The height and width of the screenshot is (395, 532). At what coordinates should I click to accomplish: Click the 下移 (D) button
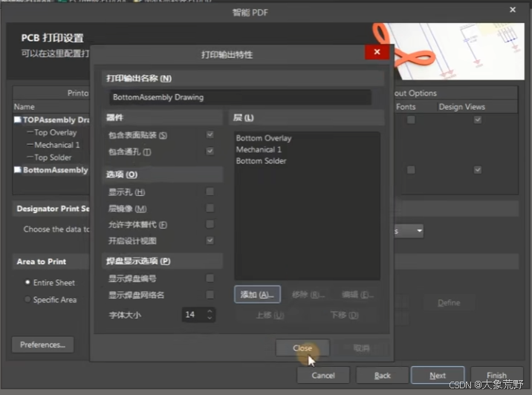coord(344,316)
